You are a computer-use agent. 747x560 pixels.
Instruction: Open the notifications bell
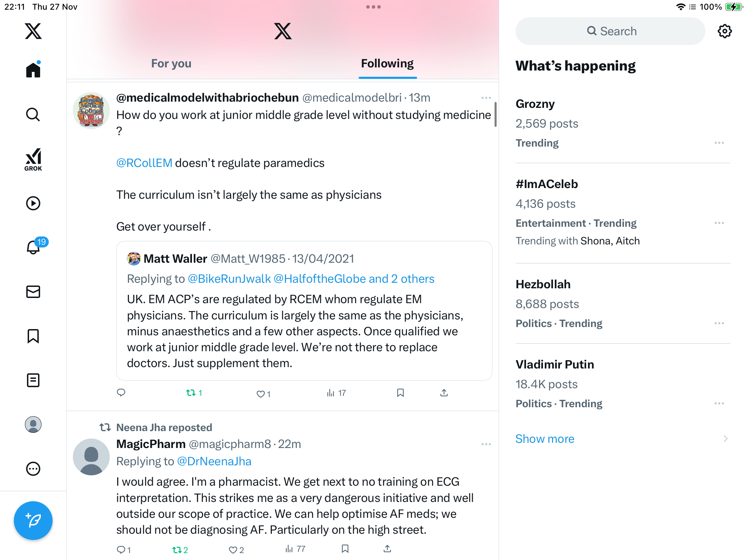click(34, 247)
